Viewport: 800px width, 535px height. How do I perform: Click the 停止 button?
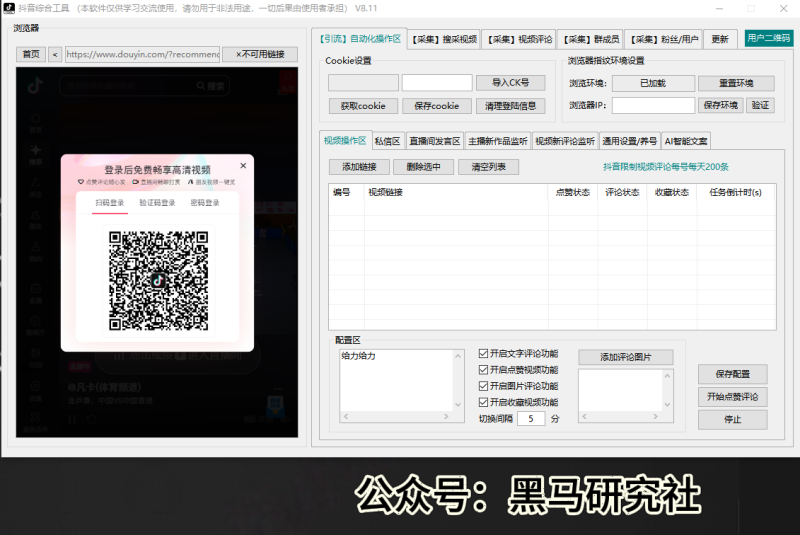point(733,419)
